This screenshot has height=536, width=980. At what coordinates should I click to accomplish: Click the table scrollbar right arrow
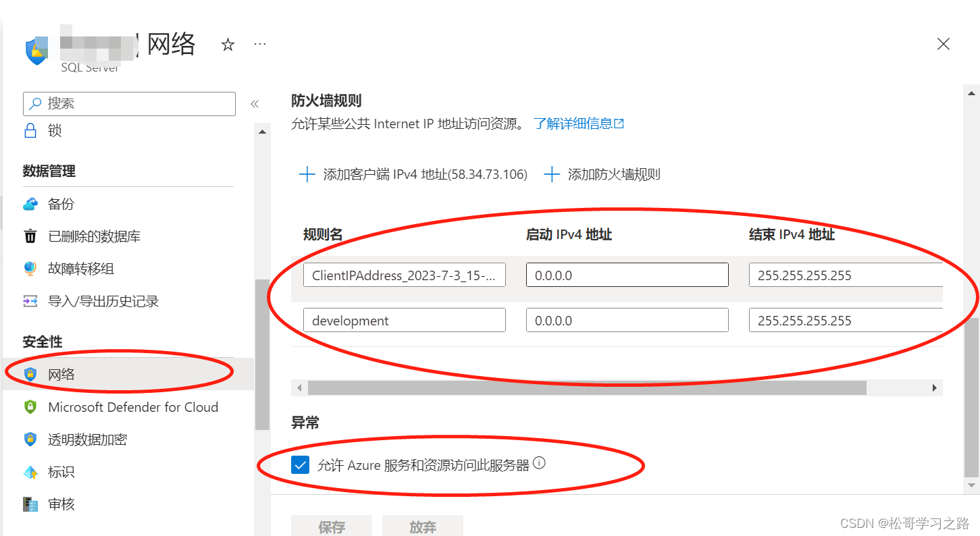[935, 387]
